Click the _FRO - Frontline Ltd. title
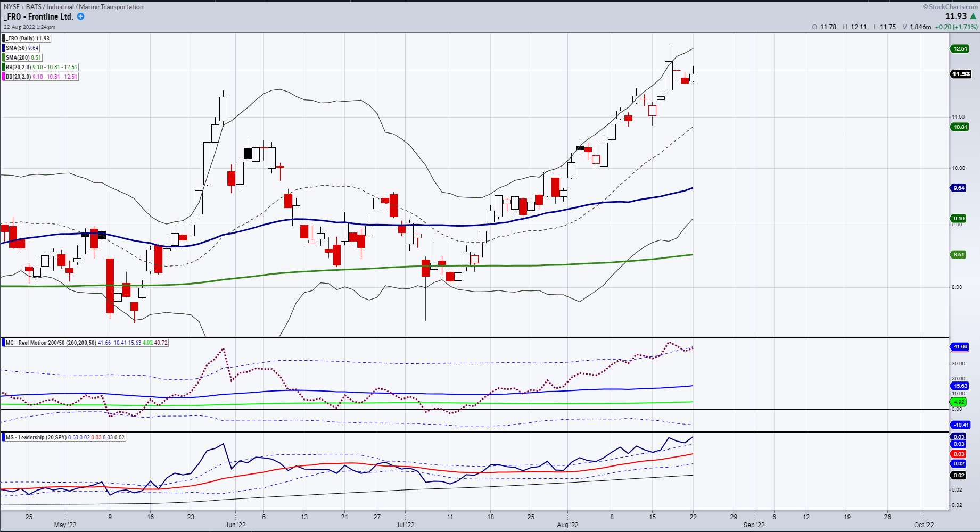The width and height of the screenshot is (980, 532). click(38, 17)
